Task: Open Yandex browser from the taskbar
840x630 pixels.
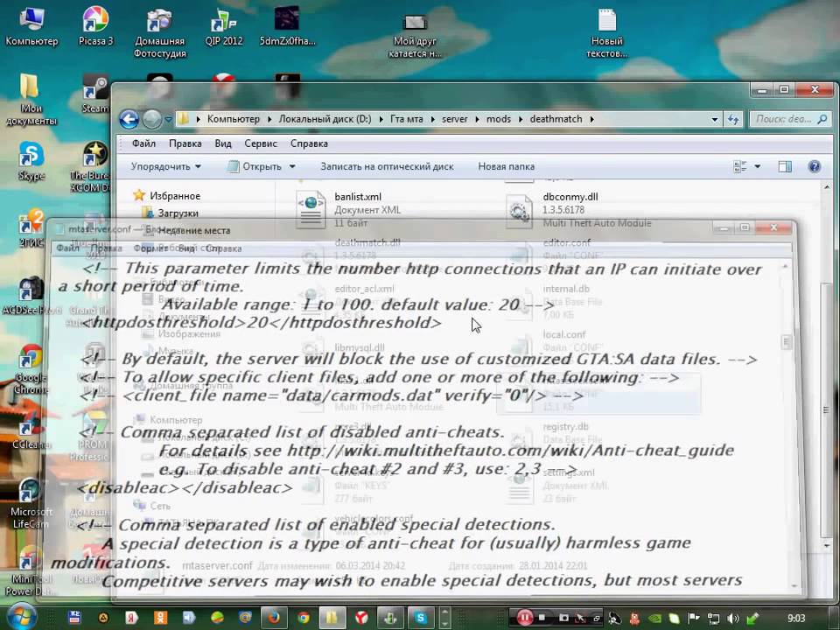Action: tap(361, 618)
